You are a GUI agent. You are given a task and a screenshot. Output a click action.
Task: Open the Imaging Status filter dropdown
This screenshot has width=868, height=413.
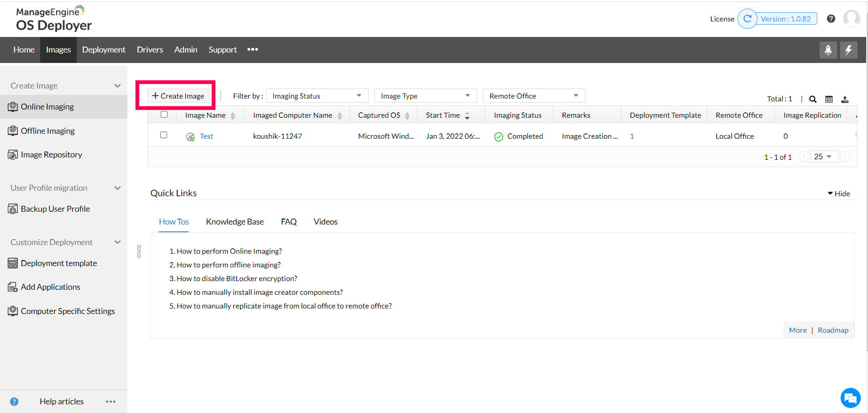pos(317,95)
